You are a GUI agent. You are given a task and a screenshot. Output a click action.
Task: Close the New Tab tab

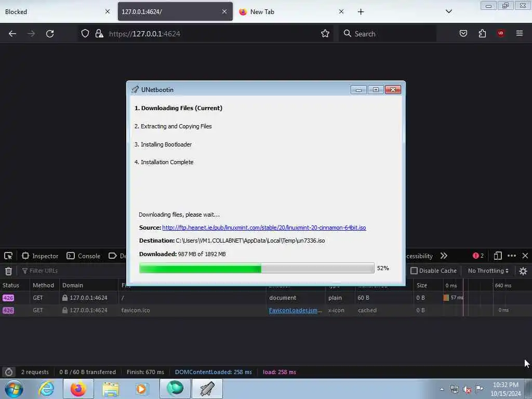[341, 11]
